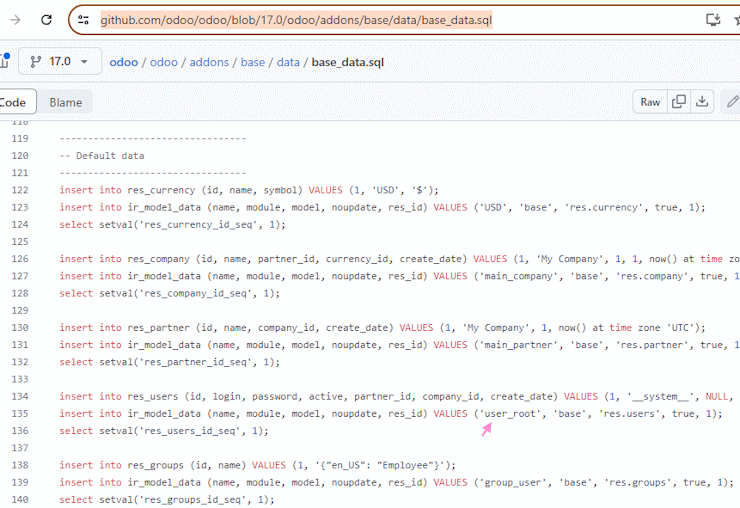Image resolution: width=740 pixels, height=508 pixels.
Task: Click 'res_partner' table name on line 130
Action: click(158, 328)
